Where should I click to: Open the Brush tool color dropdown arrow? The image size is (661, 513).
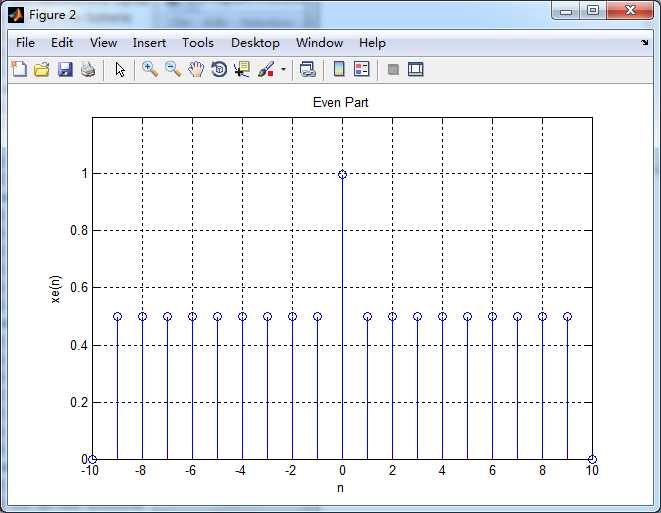[x=283, y=70]
